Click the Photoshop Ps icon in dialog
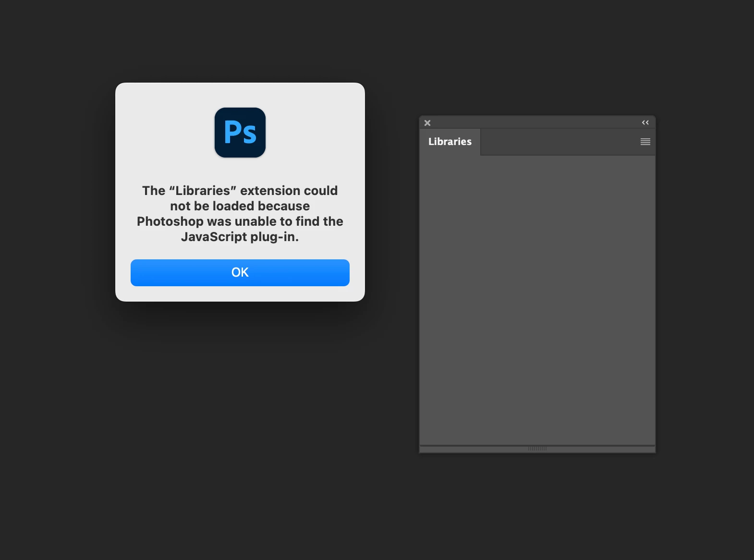 point(240,133)
